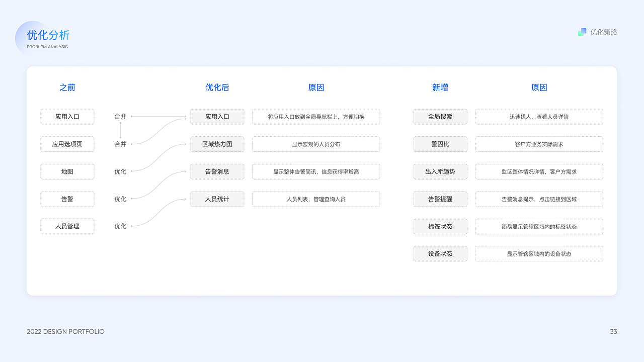Viewport: 644px width, 362px height.
Task: Click the 设备状态 box at bottom
Action: point(440,253)
